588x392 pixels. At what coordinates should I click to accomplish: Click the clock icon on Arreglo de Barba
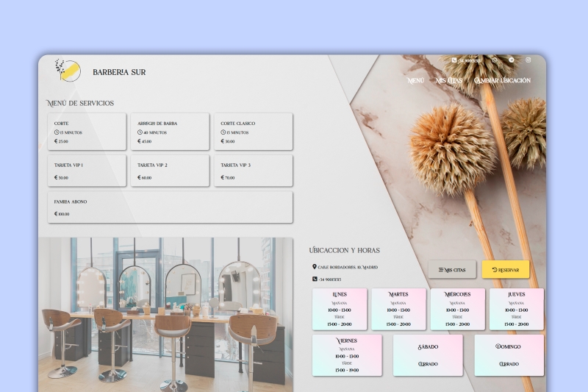click(140, 132)
